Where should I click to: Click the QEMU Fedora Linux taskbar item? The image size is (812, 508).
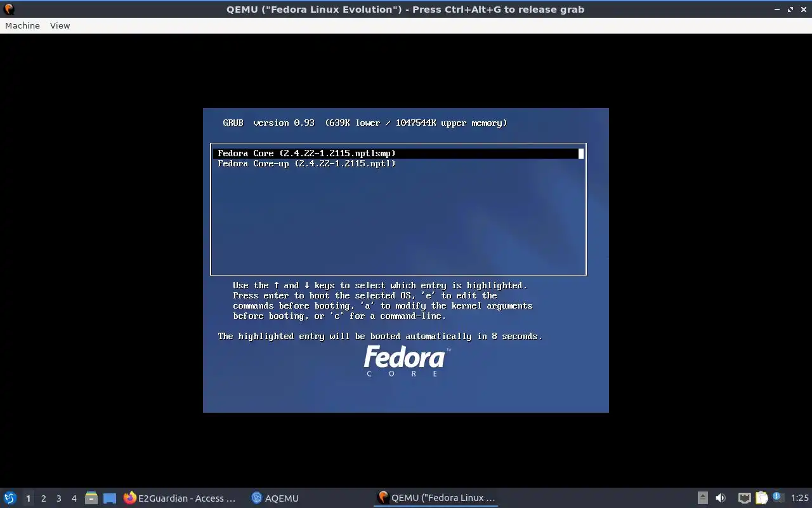436,498
